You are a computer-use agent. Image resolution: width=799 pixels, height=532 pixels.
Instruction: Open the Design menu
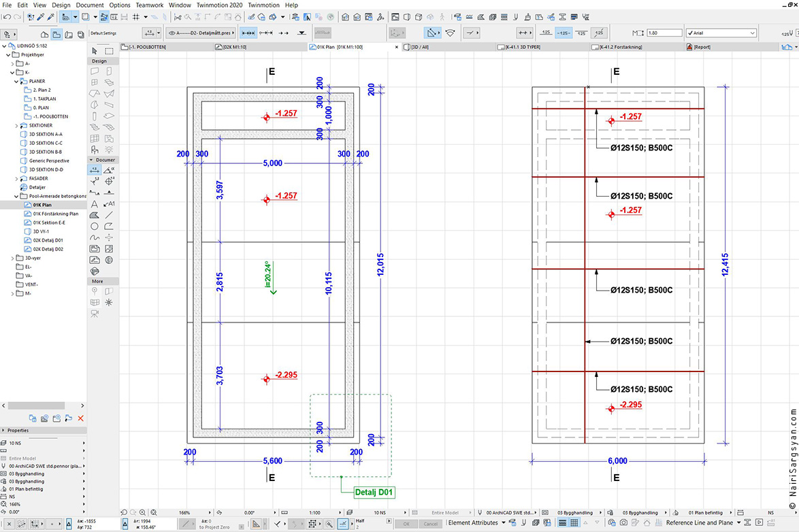click(61, 5)
